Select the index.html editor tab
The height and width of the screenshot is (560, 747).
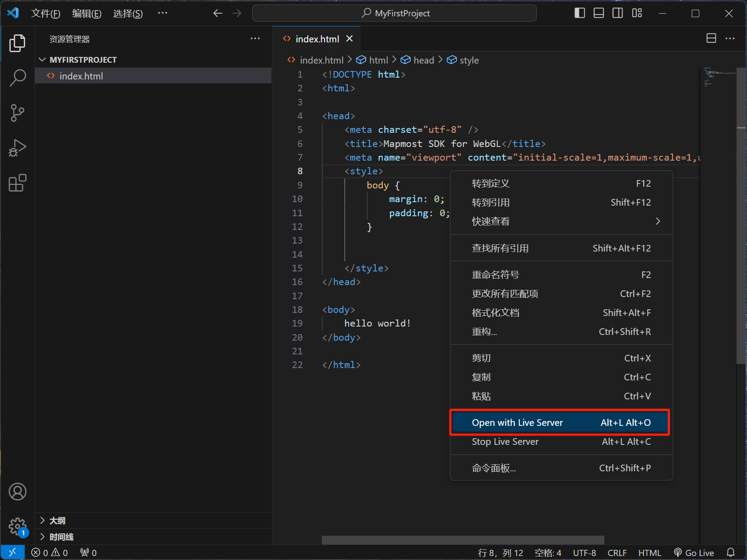coord(316,39)
